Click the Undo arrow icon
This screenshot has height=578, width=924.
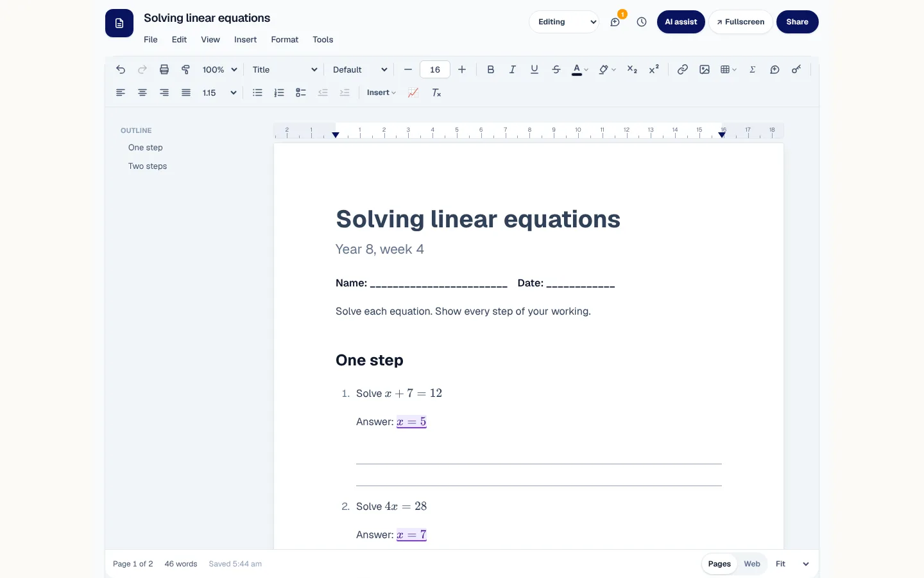click(121, 69)
